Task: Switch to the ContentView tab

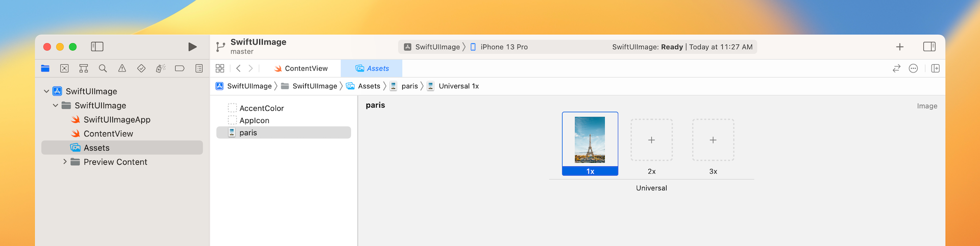Action: pos(301,68)
